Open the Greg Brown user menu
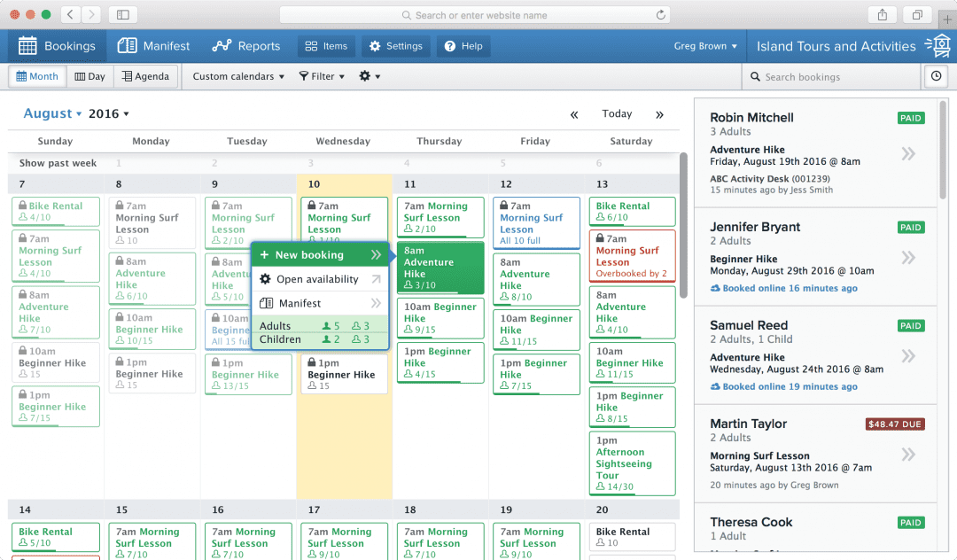Screen dimensions: 957x560 (705, 46)
